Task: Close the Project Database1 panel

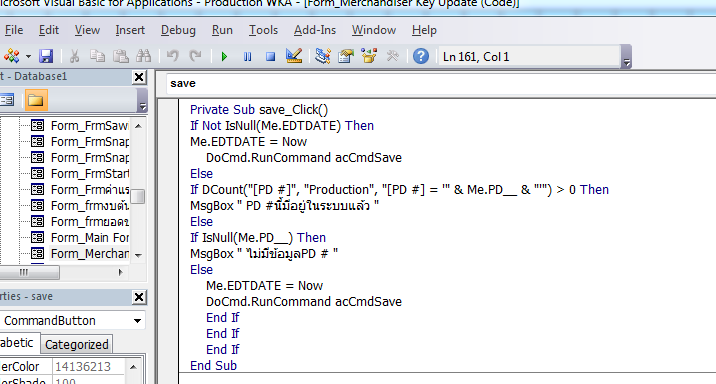Action: click(x=139, y=77)
